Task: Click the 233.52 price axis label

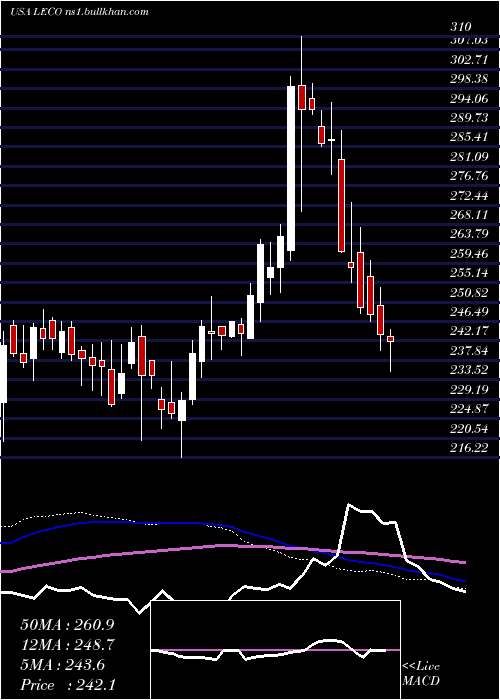Action: click(469, 370)
